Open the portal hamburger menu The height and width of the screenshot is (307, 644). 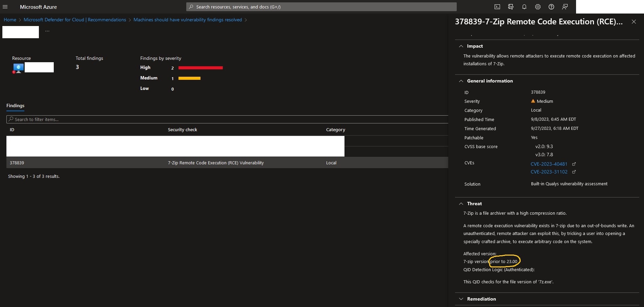point(5,7)
